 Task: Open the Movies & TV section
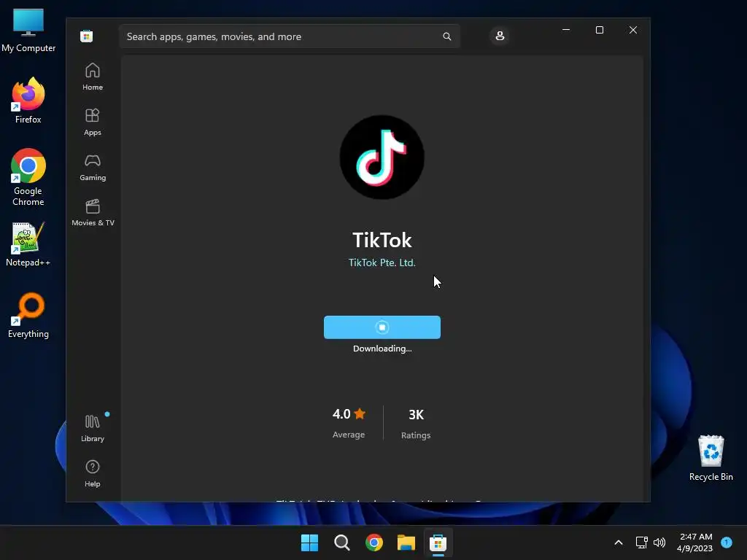coord(93,212)
